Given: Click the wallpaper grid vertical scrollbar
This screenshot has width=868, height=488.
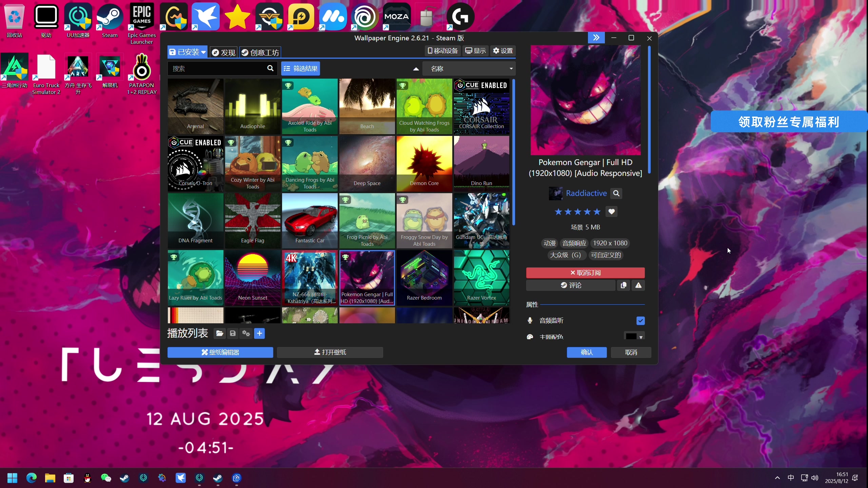Looking at the screenshot, I should tap(513, 152).
